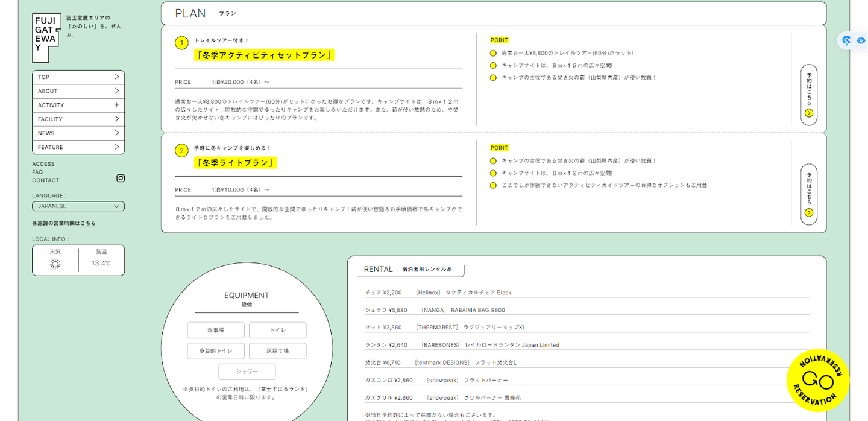Click the second plan's yellow POINT label

click(x=499, y=148)
